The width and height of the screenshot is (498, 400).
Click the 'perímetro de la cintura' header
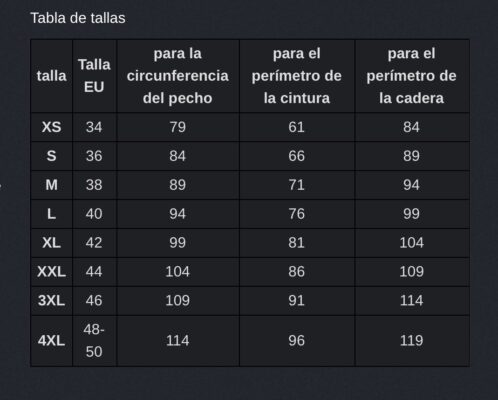tap(297, 76)
